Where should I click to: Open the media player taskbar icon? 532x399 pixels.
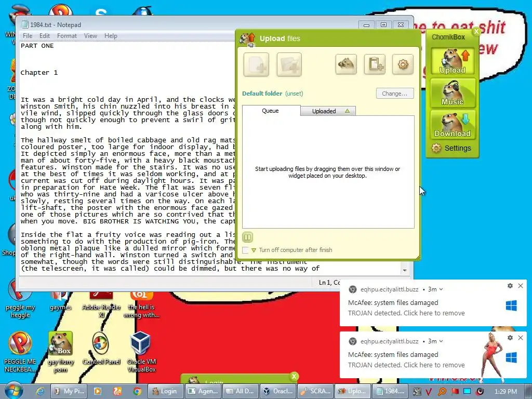coord(97,391)
